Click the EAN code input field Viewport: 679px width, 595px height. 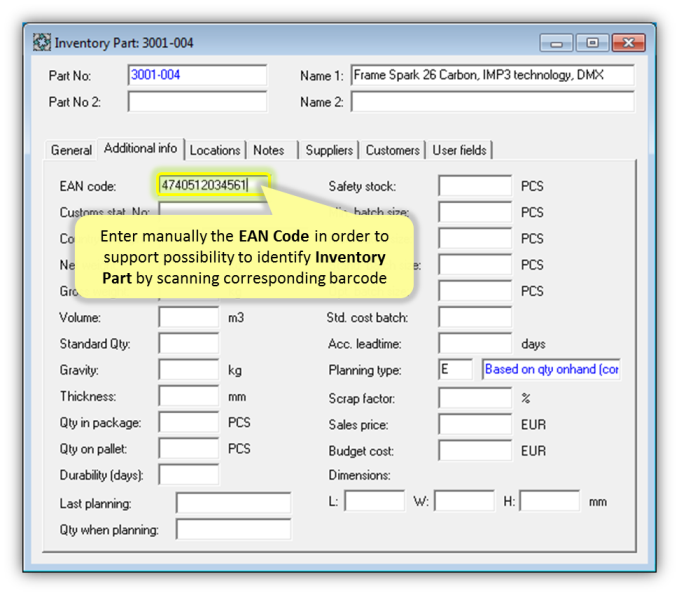(214, 185)
